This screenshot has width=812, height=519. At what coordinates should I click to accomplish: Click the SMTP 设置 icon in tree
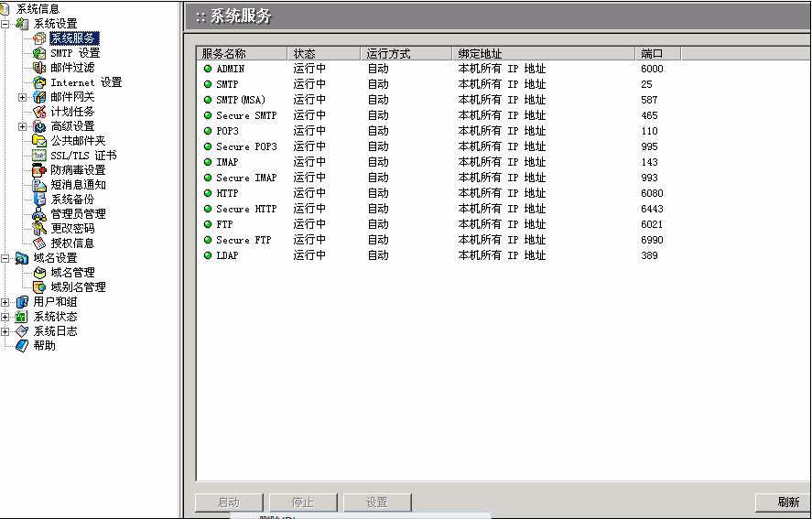coord(39,53)
